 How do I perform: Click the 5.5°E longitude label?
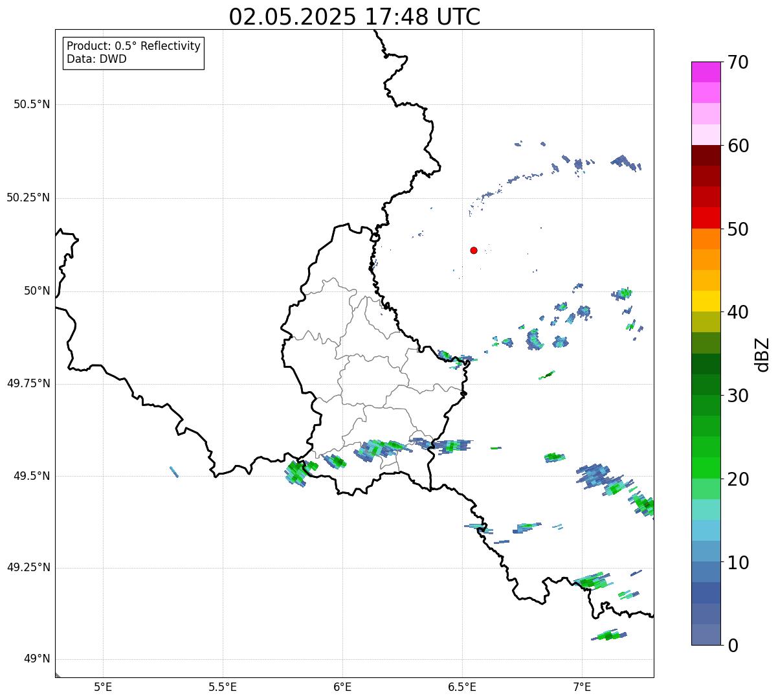coord(223,686)
